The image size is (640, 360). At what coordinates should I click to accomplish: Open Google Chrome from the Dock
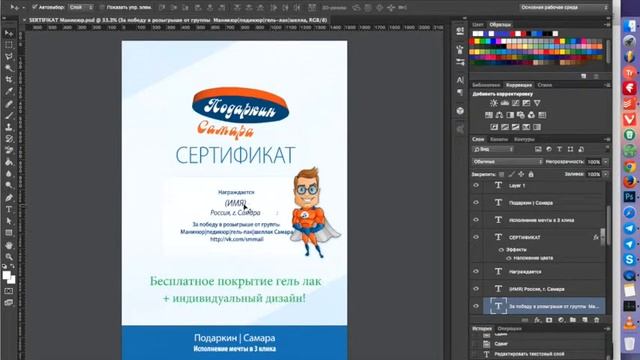click(x=630, y=166)
